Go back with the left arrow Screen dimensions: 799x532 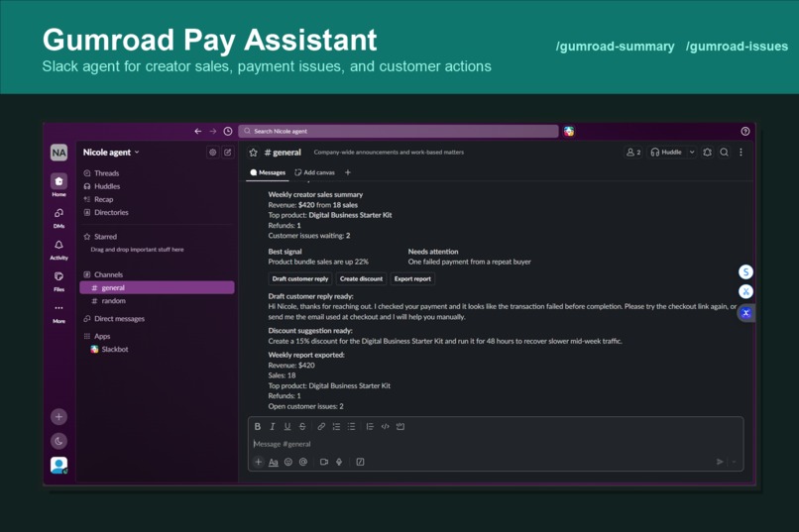pos(197,132)
